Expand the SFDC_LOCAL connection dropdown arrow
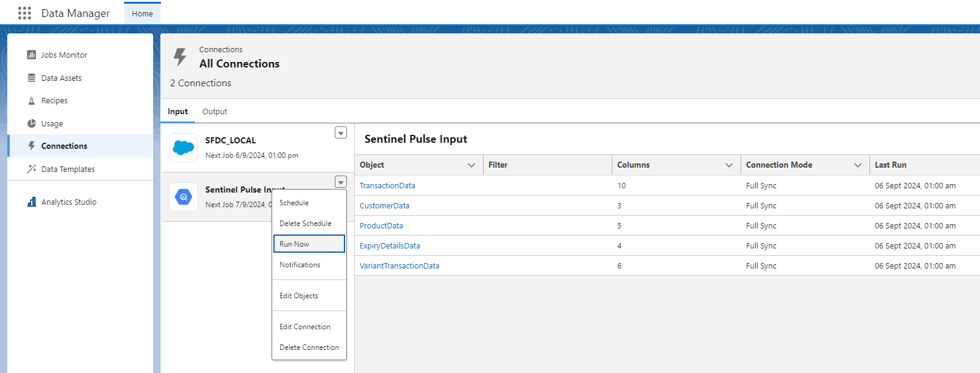 tap(341, 133)
